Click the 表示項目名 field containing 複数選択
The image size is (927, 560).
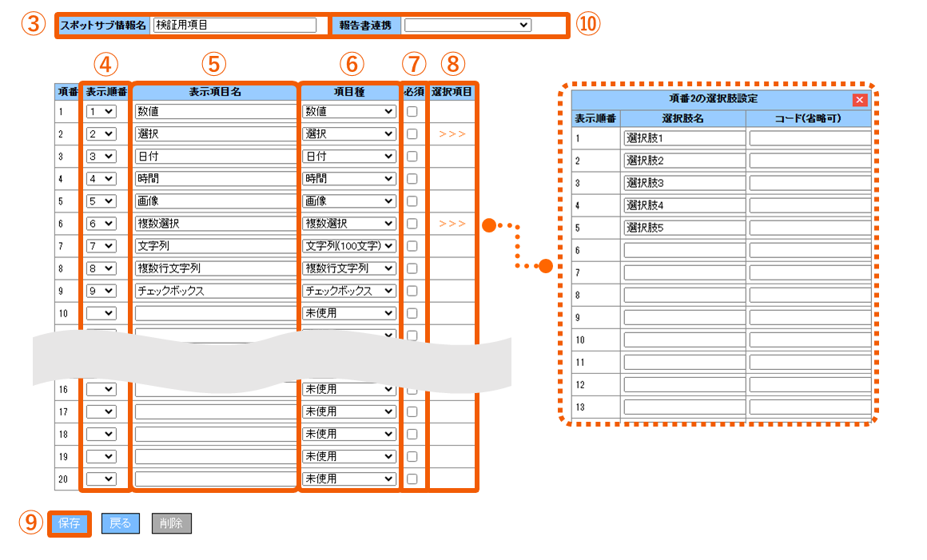[215, 224]
